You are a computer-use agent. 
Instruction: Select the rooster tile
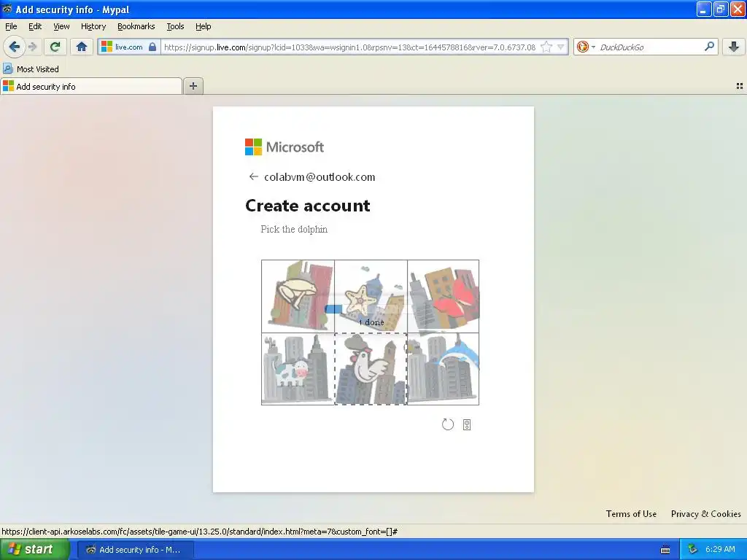tap(371, 369)
